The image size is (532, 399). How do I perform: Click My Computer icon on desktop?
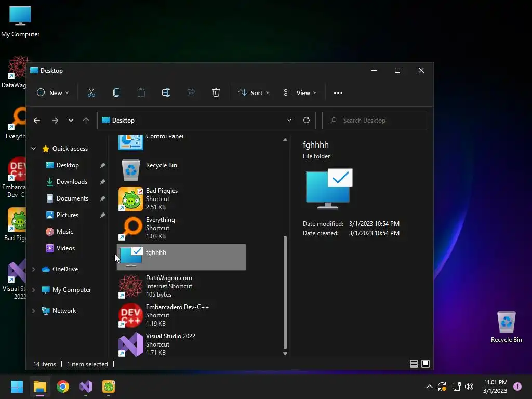pyautogui.click(x=20, y=21)
